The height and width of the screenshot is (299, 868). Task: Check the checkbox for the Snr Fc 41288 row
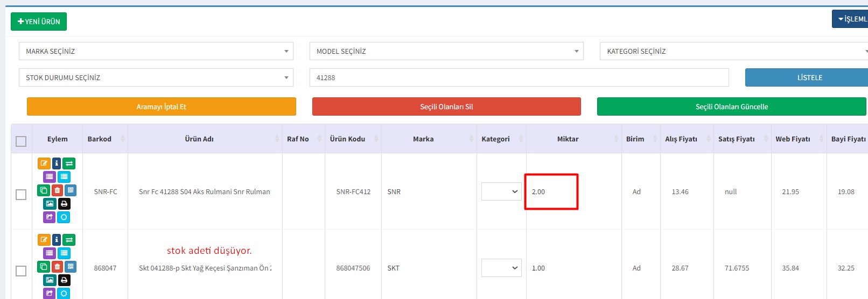[21, 195]
